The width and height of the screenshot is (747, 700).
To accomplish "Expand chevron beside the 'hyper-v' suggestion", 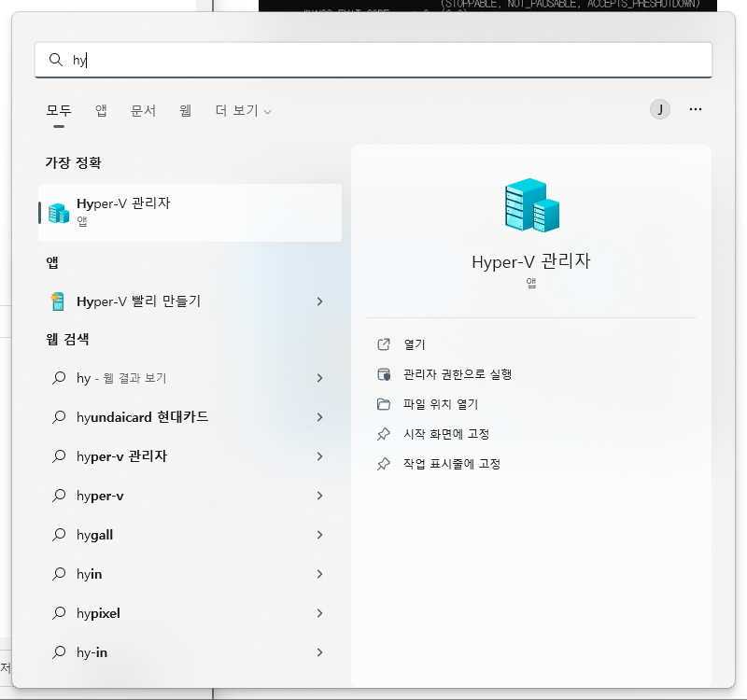I will click(x=319, y=496).
